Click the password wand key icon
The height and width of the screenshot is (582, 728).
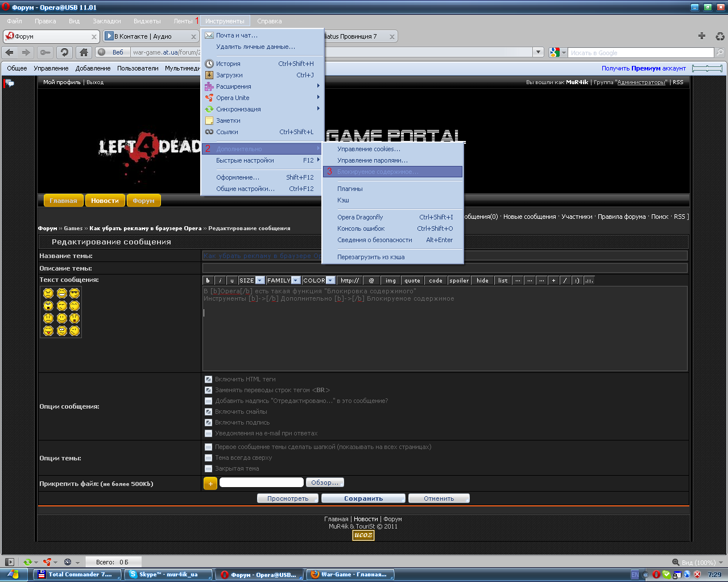coord(45,52)
